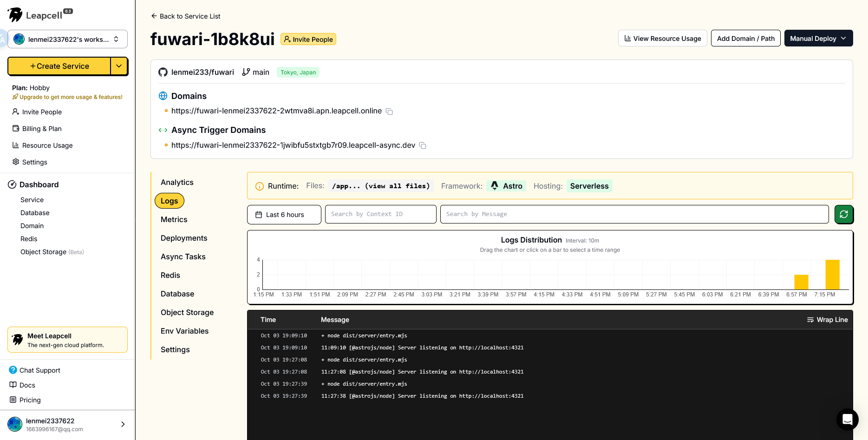Open the chat widget bubble icon

[x=847, y=420]
